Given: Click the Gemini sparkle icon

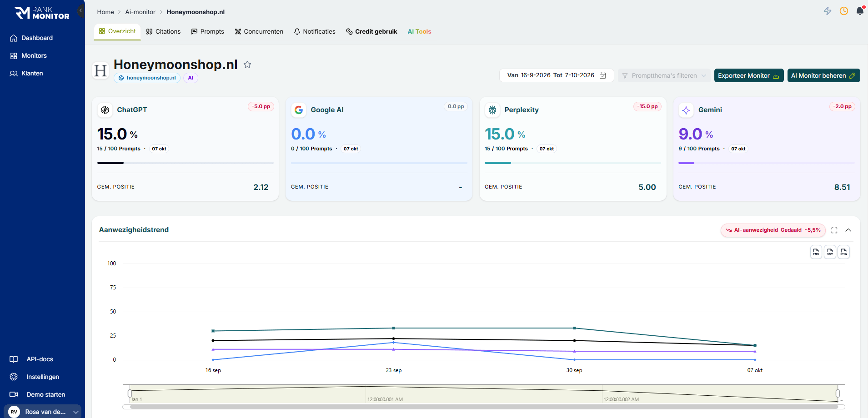Looking at the screenshot, I should click(686, 110).
